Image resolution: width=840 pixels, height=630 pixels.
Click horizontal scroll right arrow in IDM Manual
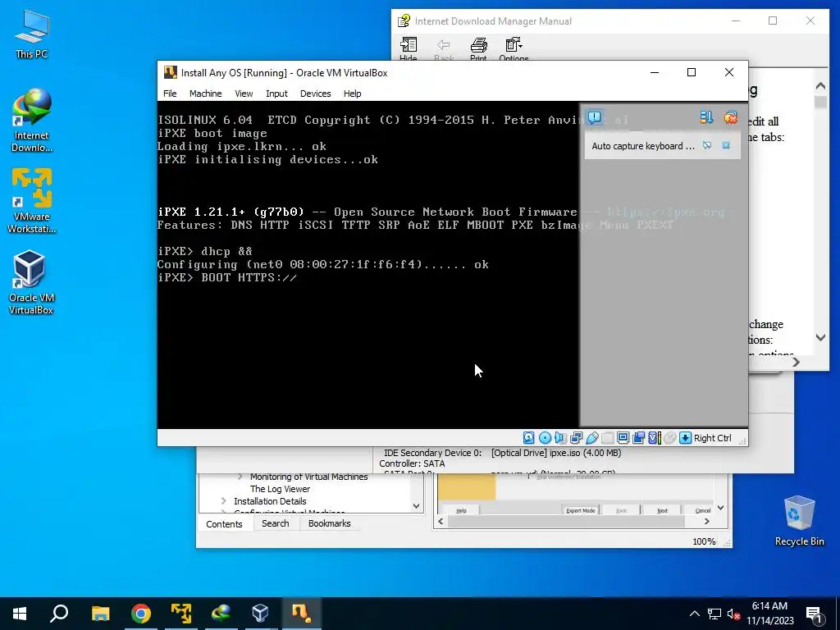(796, 362)
